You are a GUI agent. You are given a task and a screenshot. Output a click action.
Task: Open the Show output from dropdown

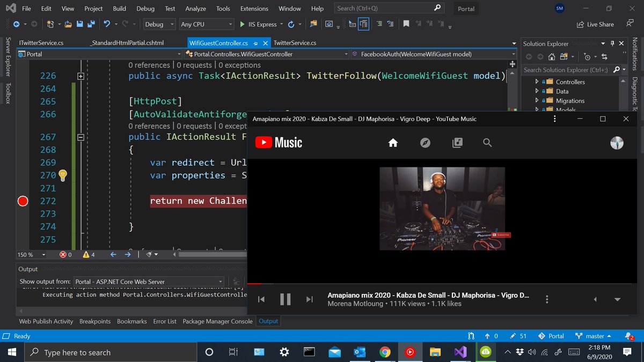click(x=149, y=282)
